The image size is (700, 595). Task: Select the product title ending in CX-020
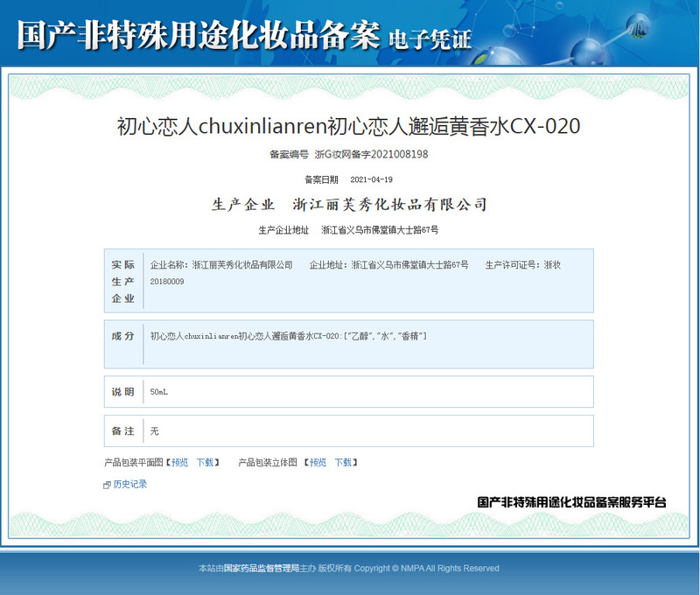pos(348,126)
